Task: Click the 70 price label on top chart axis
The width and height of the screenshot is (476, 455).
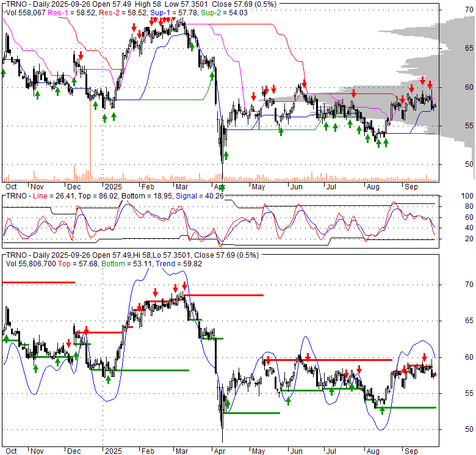Action: [x=469, y=10]
